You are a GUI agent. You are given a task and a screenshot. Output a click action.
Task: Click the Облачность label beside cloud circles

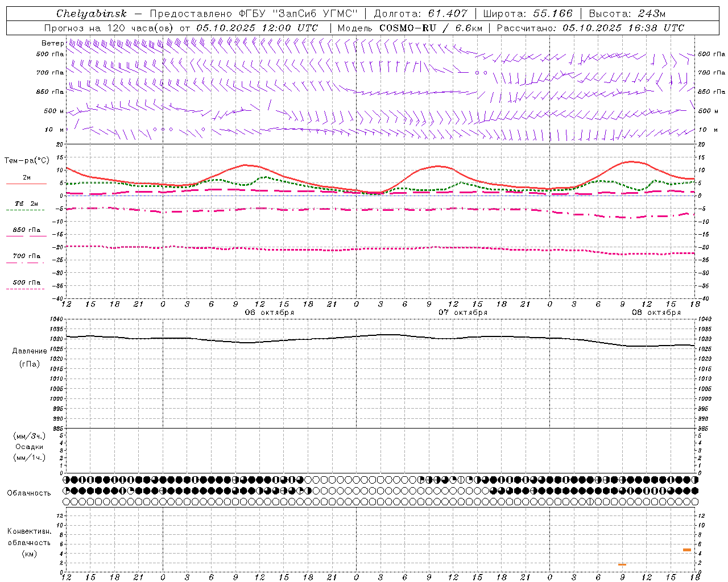(29, 493)
